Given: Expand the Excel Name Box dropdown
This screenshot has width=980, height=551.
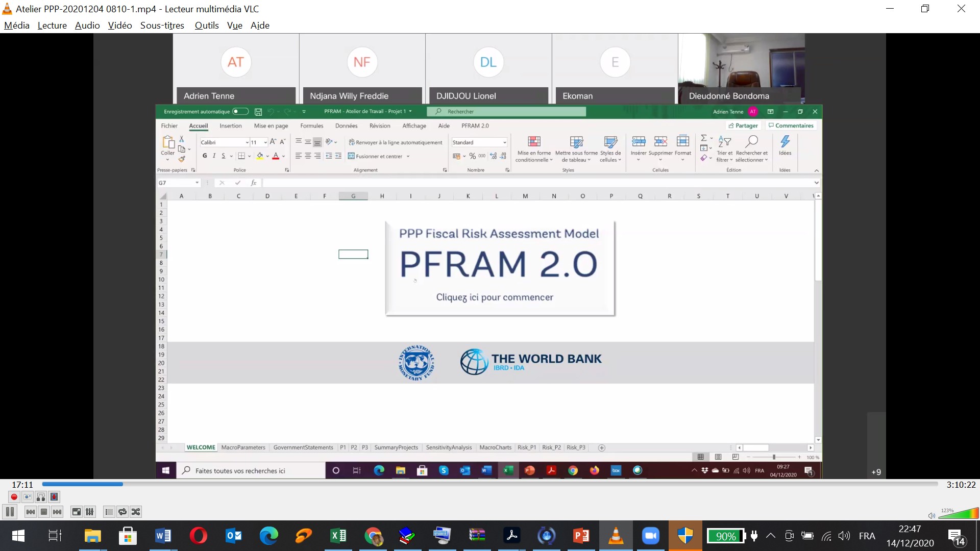Looking at the screenshot, I should coord(197,183).
